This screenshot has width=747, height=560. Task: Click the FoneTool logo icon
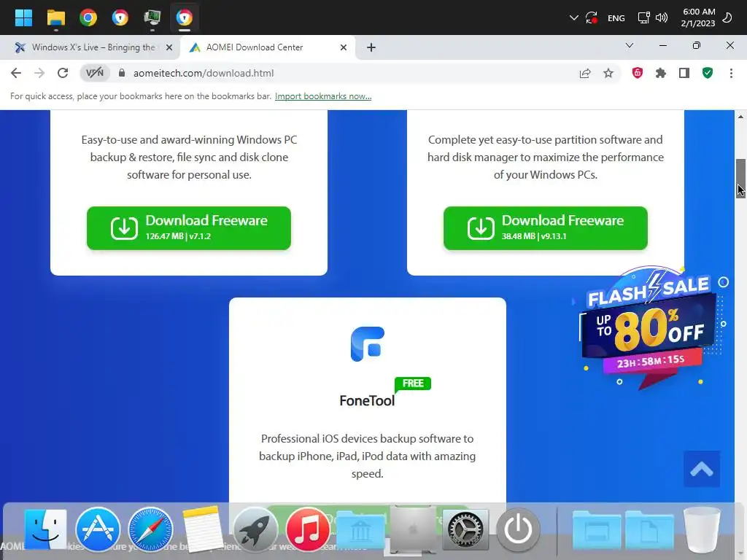368,344
